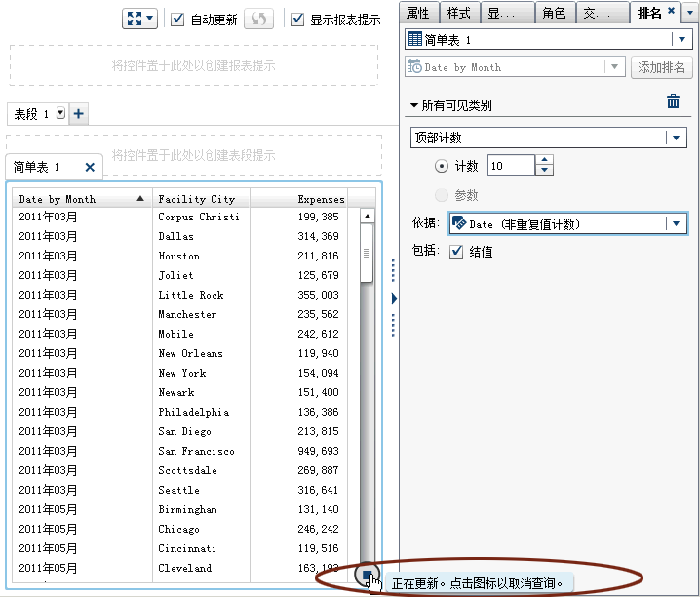Switch to the 角色 tab
Viewport: 700px width, 597px height.
[555, 13]
